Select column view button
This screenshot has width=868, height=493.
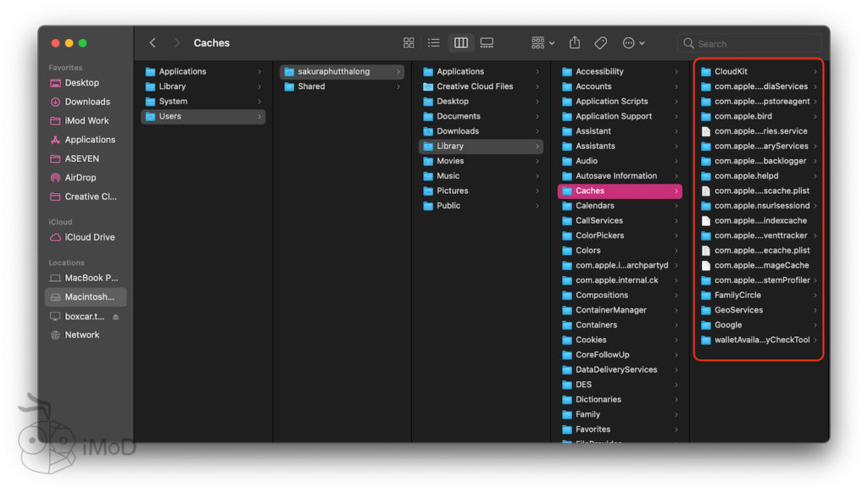click(460, 43)
